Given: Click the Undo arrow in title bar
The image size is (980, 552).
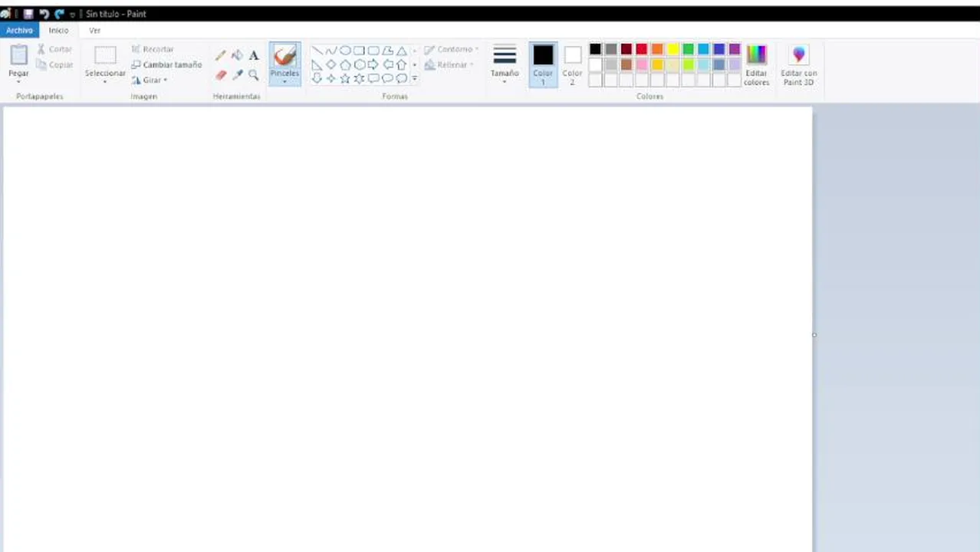Looking at the screenshot, I should [x=44, y=14].
